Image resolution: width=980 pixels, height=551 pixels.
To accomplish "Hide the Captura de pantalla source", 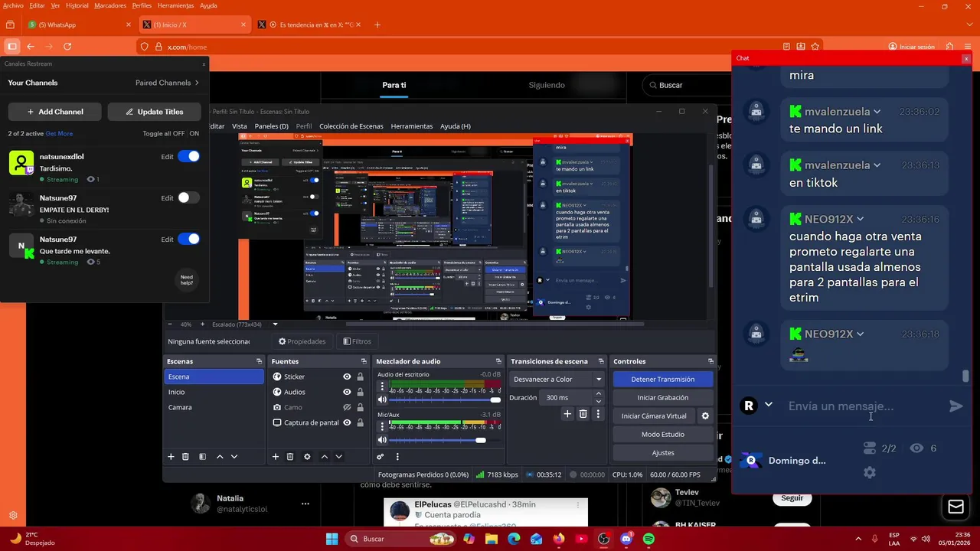I will tap(347, 422).
